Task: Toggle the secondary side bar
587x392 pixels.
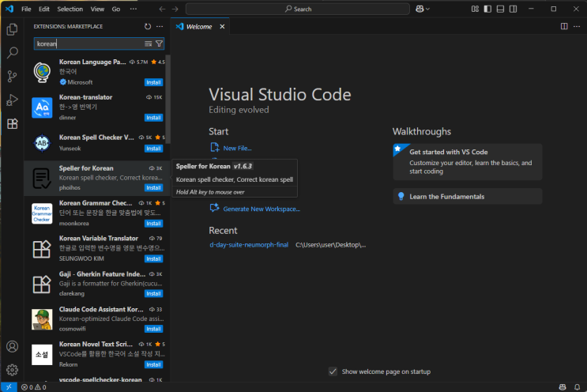Action: pos(513,9)
